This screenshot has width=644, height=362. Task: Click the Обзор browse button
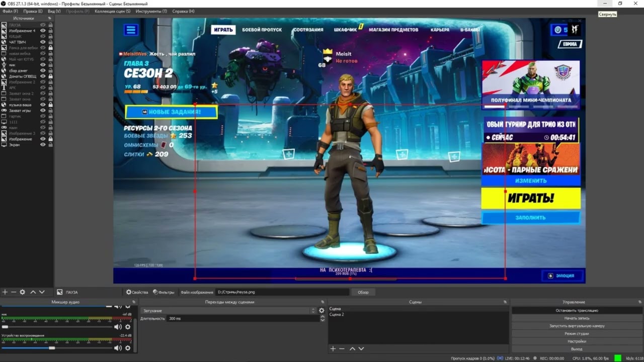(x=363, y=292)
